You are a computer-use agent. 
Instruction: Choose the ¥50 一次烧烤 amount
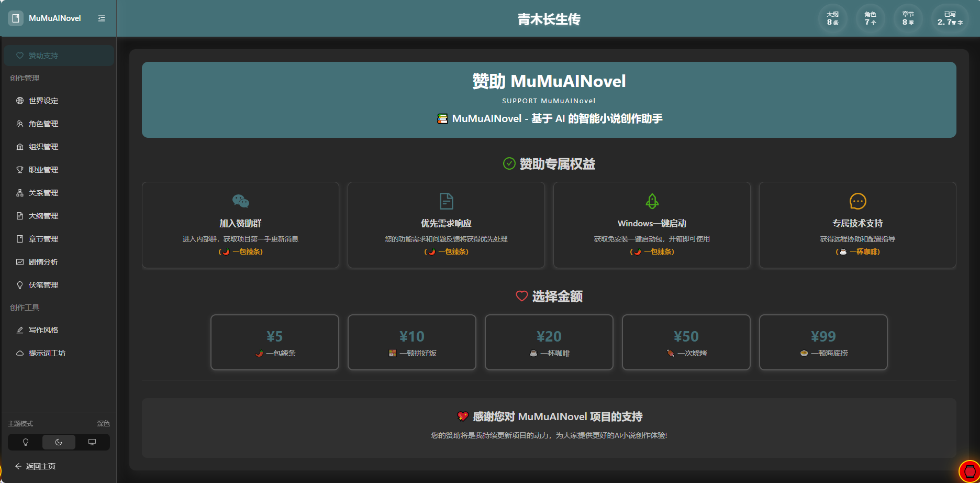[x=686, y=342]
